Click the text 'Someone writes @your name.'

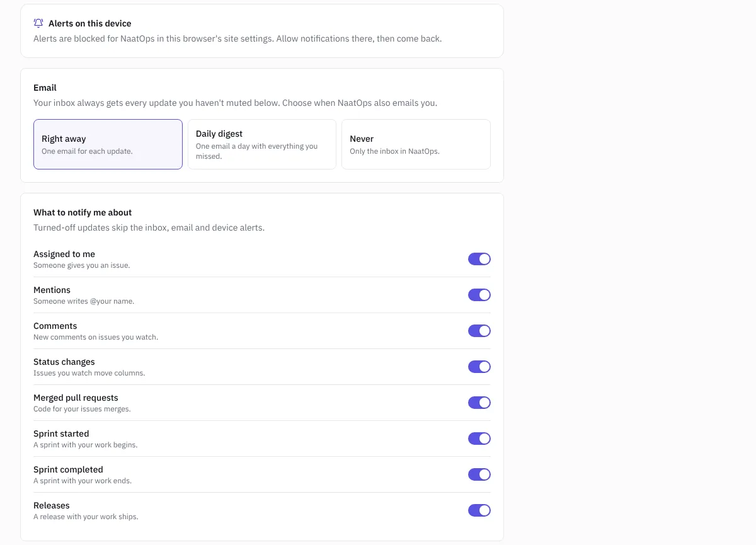[x=84, y=301]
